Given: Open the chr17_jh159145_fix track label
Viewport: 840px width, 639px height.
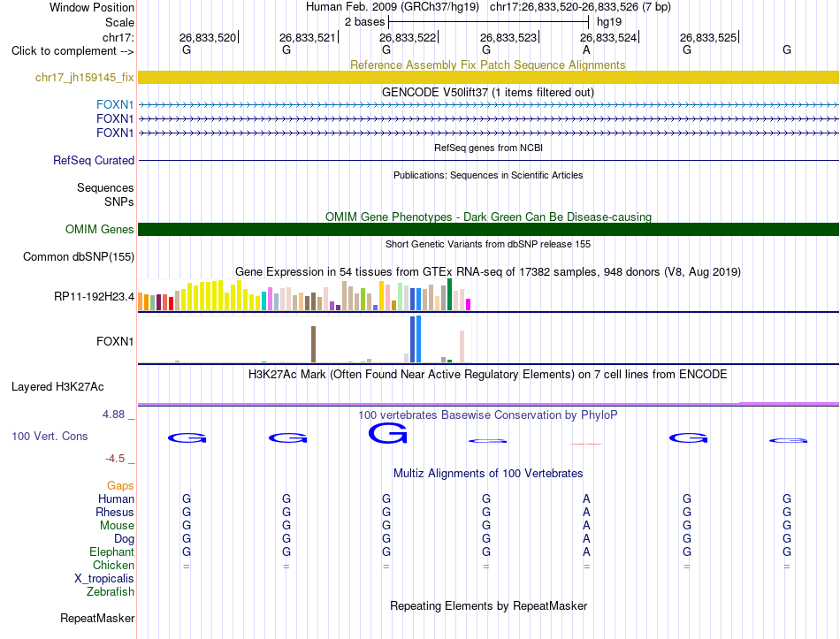Looking at the screenshot, I should [x=84, y=77].
